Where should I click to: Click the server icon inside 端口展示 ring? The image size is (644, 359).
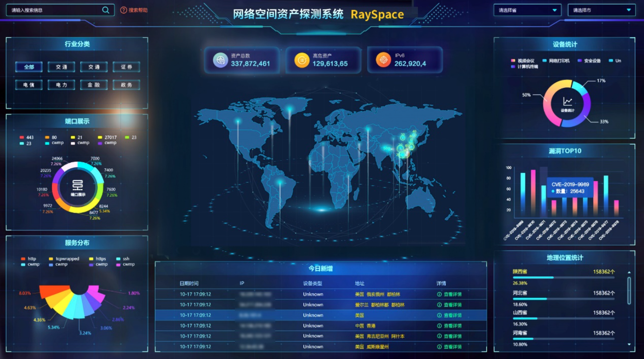click(78, 186)
